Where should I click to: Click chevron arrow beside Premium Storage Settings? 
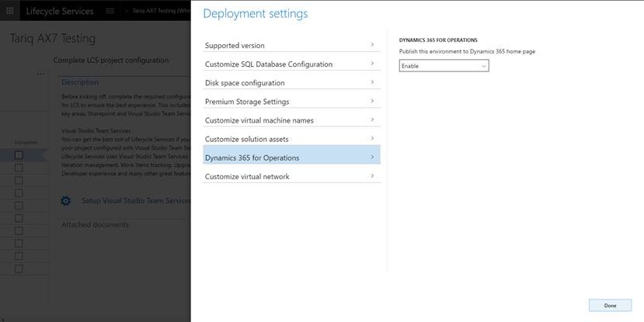point(373,101)
